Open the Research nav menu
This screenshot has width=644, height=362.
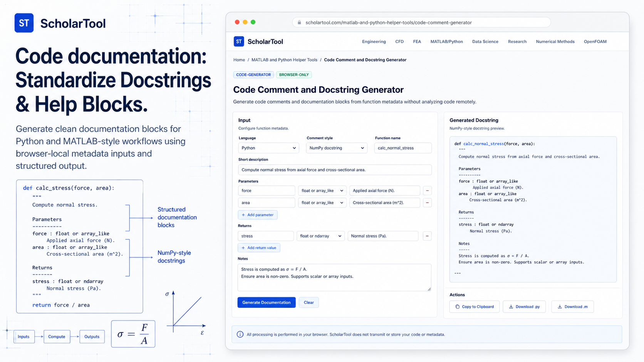[517, 42]
